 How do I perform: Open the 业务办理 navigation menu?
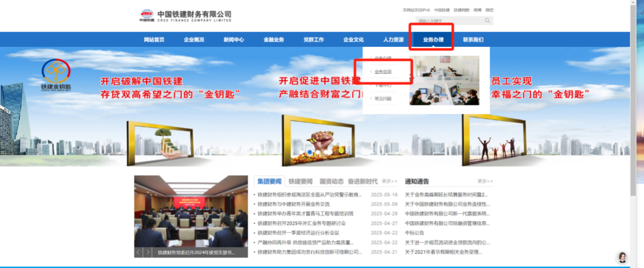coord(433,40)
